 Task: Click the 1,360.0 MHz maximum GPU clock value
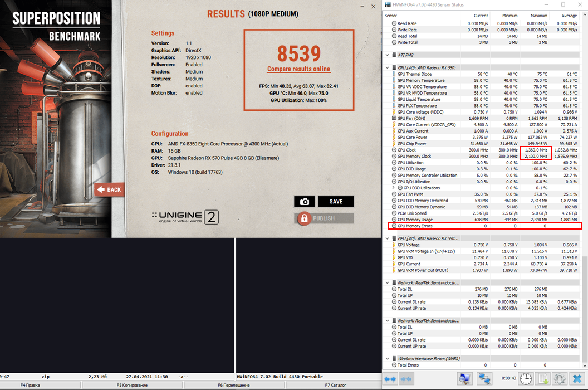[536, 150]
